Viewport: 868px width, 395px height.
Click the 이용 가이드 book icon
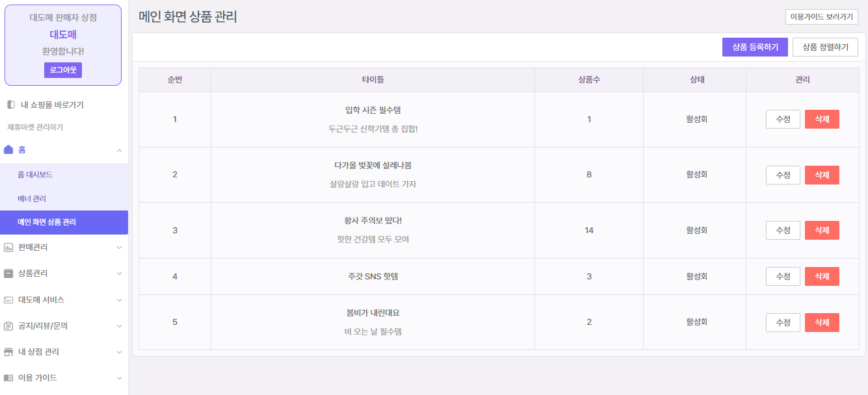(8, 378)
